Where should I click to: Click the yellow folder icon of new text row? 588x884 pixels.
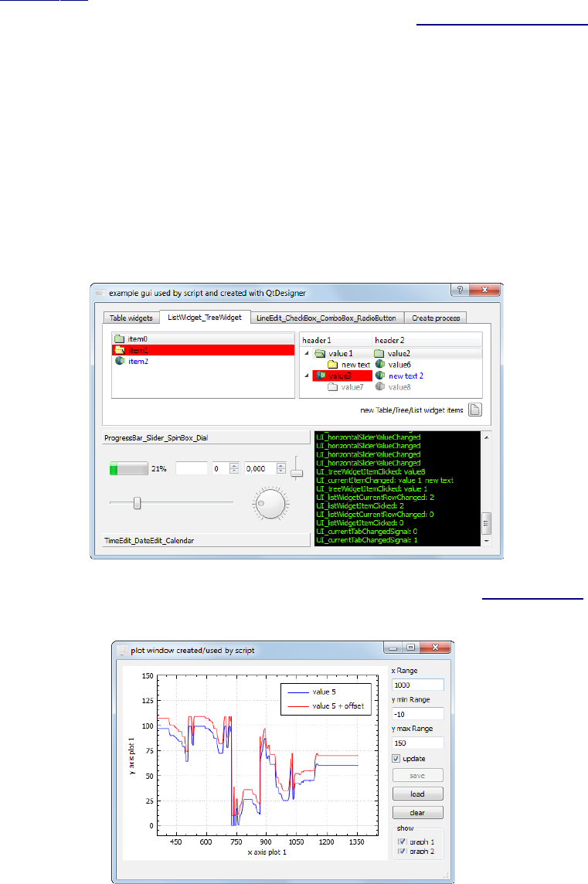332,365
